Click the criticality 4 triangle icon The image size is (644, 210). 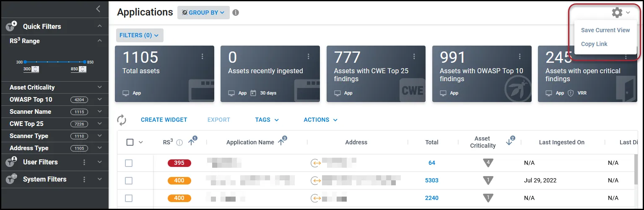click(488, 163)
